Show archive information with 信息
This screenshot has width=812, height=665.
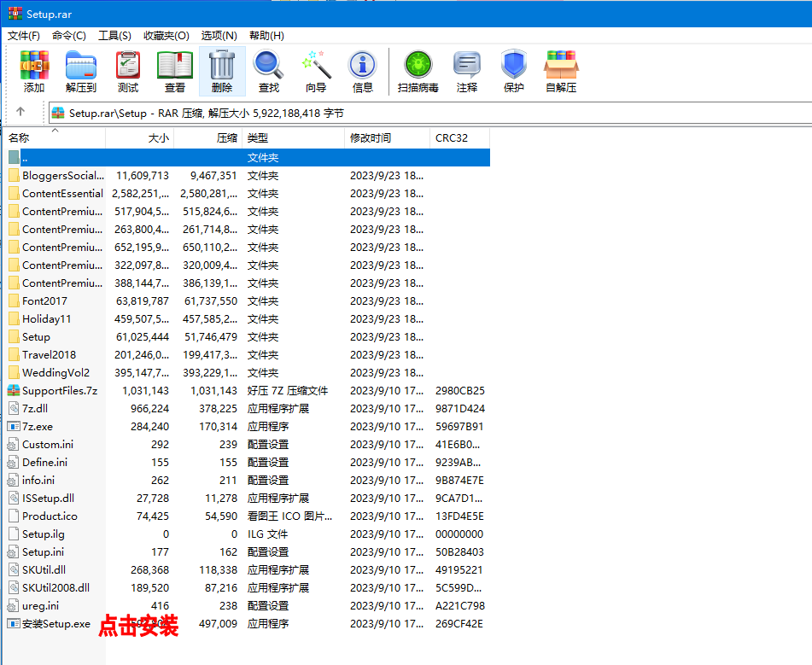point(362,72)
